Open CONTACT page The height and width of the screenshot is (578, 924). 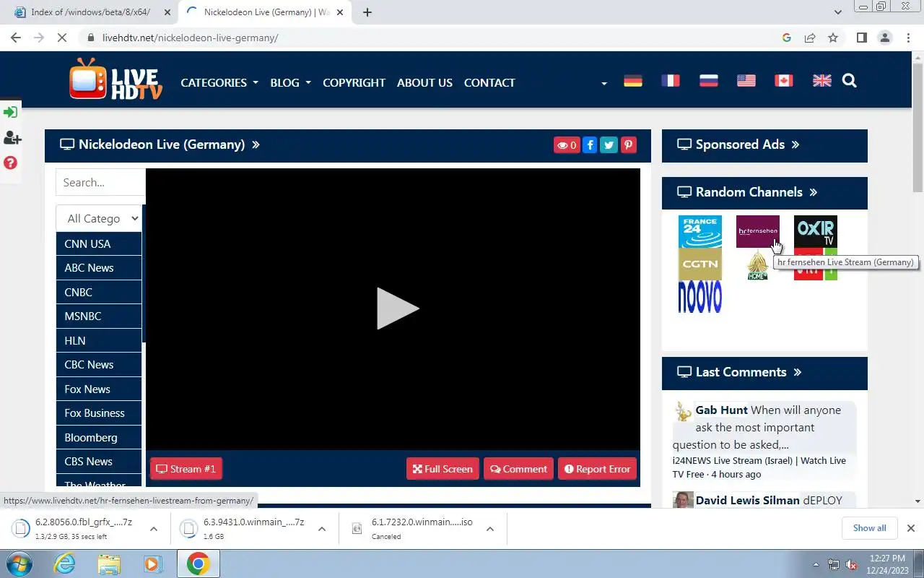tap(489, 82)
